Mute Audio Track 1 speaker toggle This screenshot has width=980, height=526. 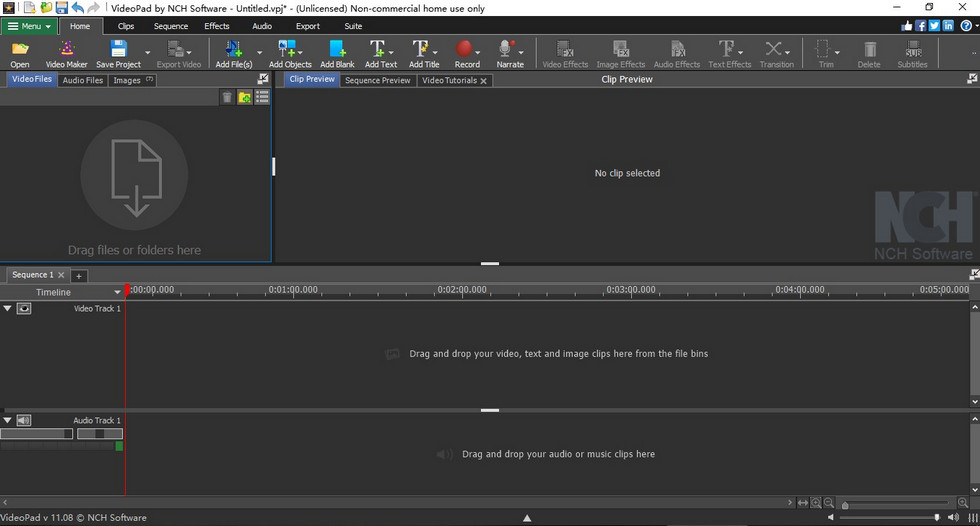pos(24,420)
